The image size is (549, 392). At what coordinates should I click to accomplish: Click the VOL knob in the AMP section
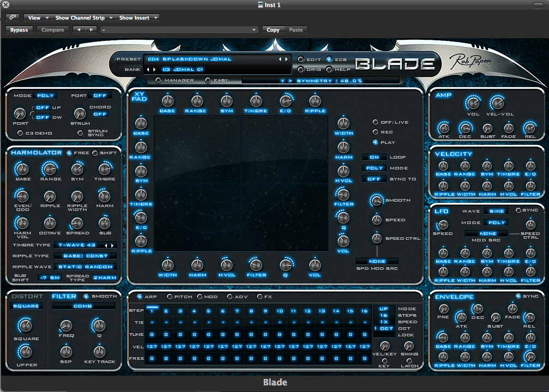click(x=473, y=104)
